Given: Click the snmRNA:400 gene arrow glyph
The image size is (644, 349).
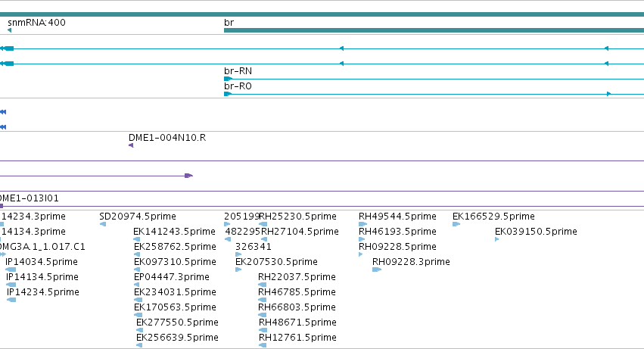Looking at the screenshot, I should tap(9, 30).
